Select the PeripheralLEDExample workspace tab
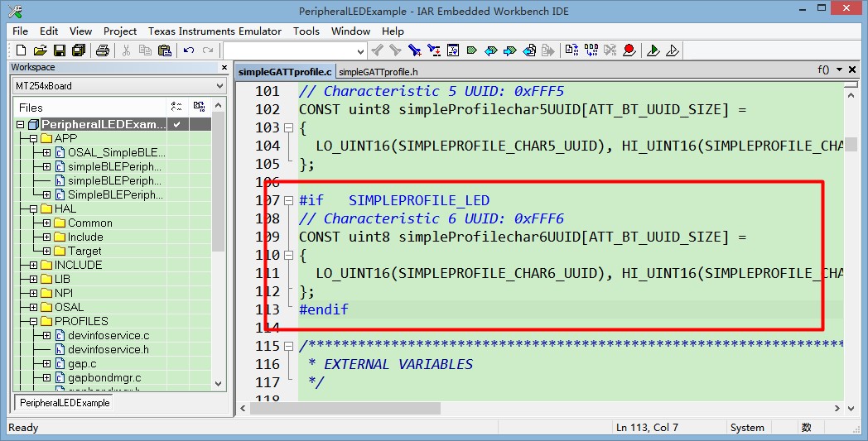The image size is (868, 441). [65, 403]
